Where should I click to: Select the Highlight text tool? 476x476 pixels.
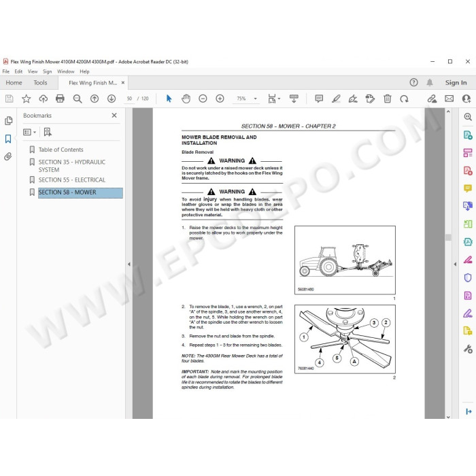(x=336, y=99)
